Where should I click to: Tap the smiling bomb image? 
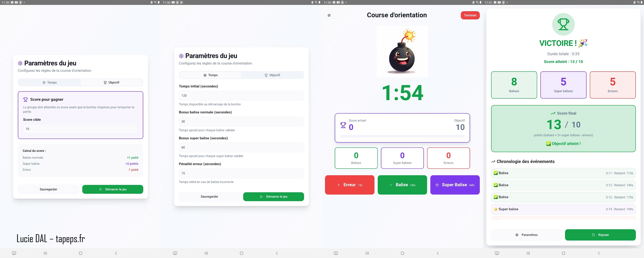tap(402, 52)
